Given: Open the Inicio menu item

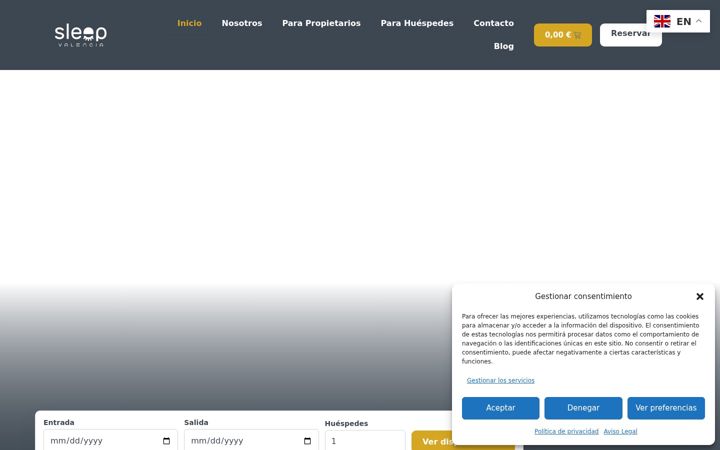Looking at the screenshot, I should (189, 23).
